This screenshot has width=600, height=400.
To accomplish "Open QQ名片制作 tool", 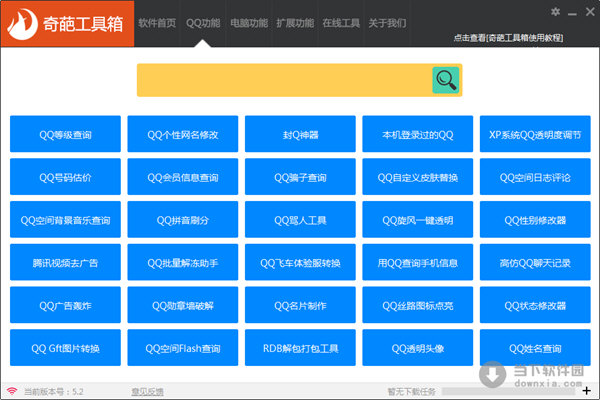I will coord(300,305).
